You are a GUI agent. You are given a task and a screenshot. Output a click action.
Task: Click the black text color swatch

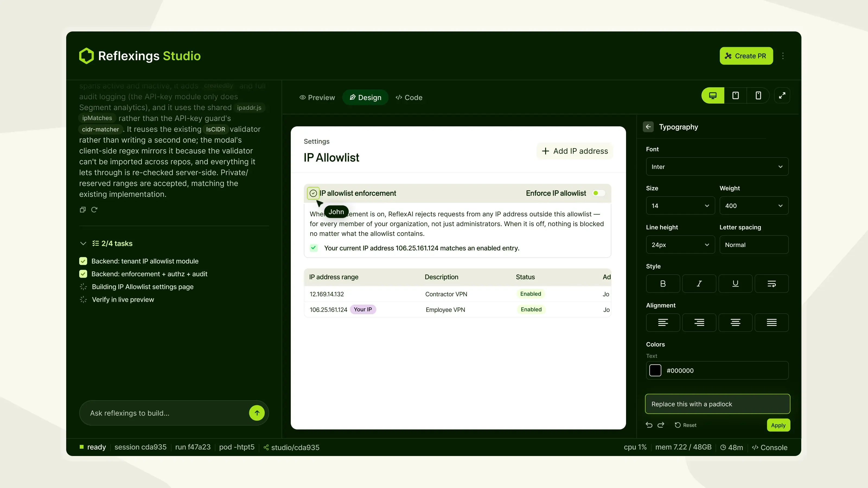655,370
